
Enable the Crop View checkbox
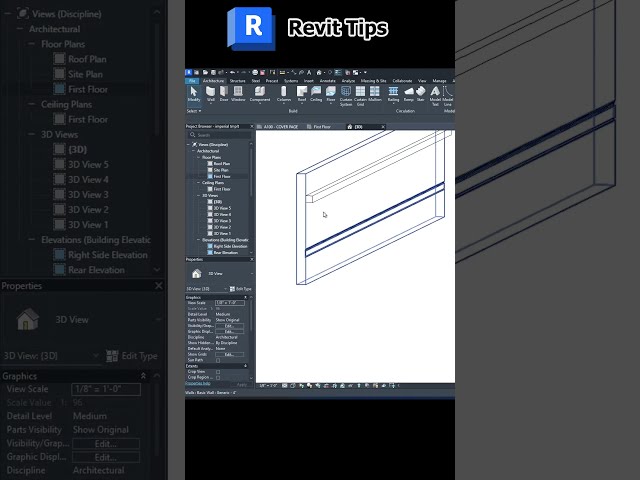(x=218, y=372)
